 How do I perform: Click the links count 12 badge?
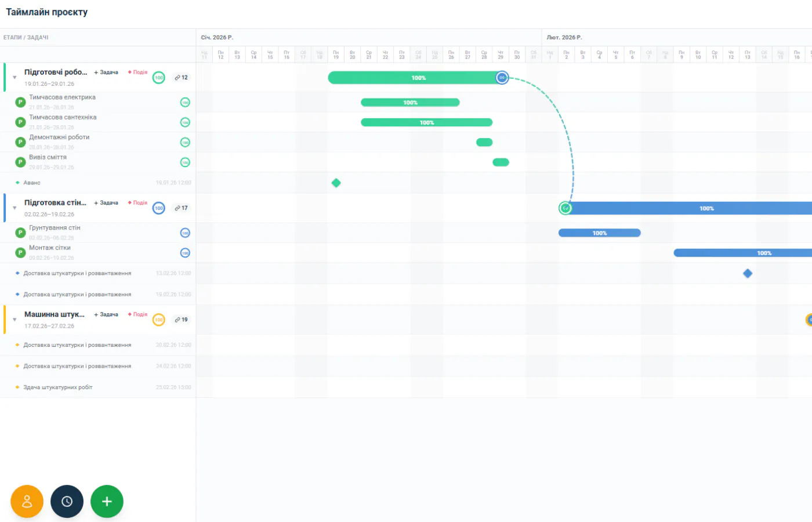click(182, 77)
